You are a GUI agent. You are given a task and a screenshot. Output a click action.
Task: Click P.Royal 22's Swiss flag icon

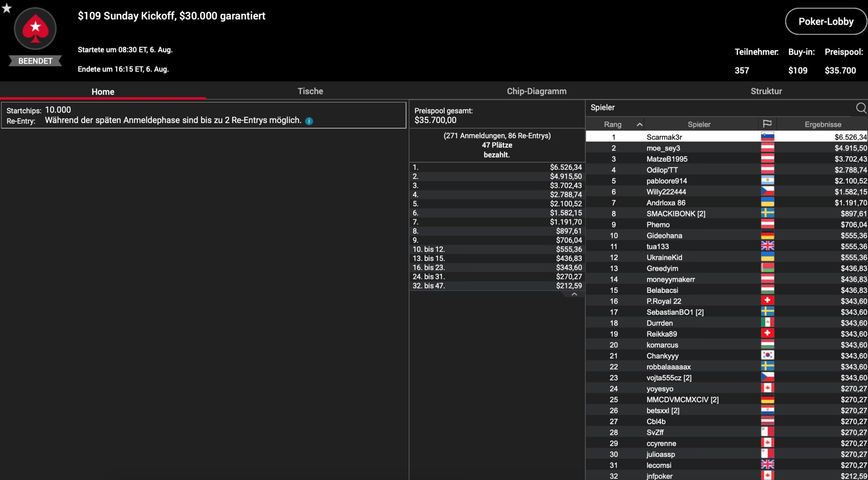[767, 301]
